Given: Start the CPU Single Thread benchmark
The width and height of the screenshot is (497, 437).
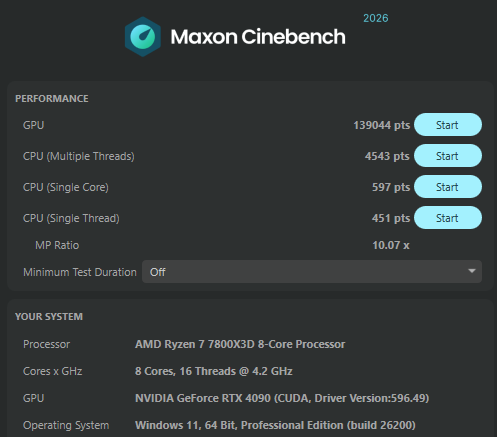Looking at the screenshot, I should 448,218.
